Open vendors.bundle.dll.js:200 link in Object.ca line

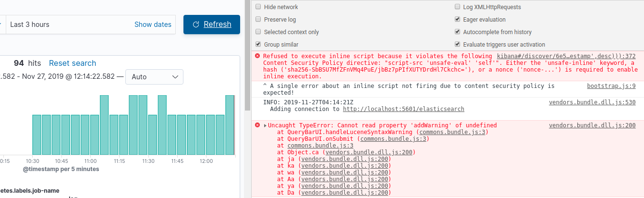coord(369,152)
